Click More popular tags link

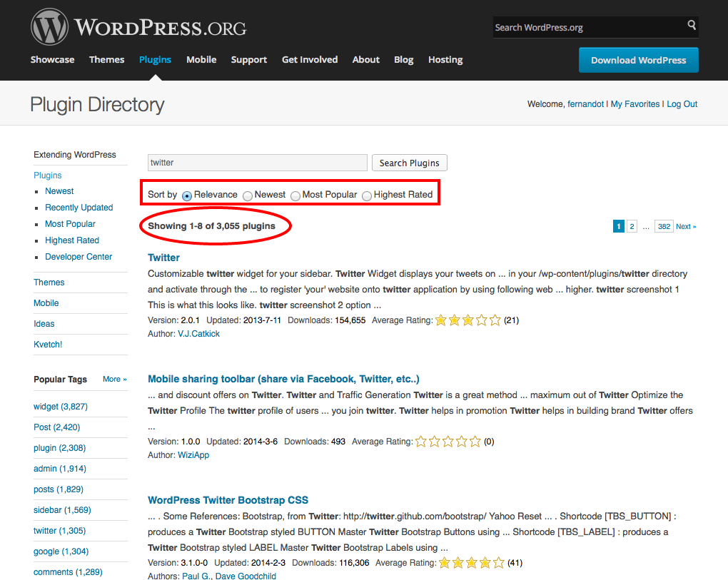click(115, 379)
